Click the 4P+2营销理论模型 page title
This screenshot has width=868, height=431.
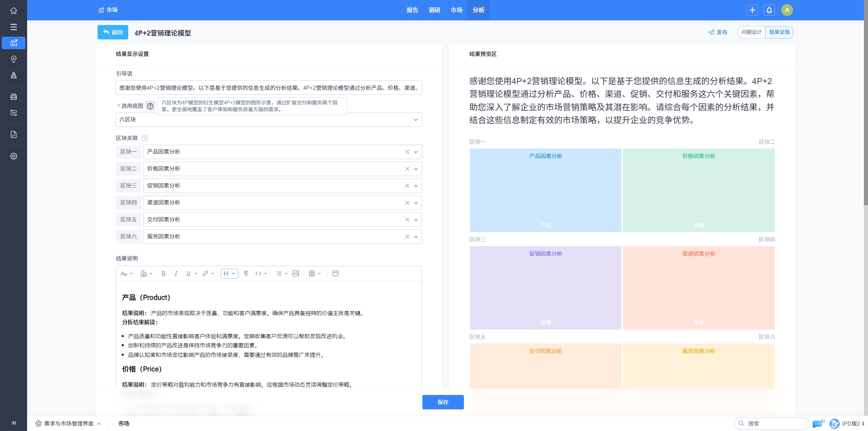coord(163,33)
